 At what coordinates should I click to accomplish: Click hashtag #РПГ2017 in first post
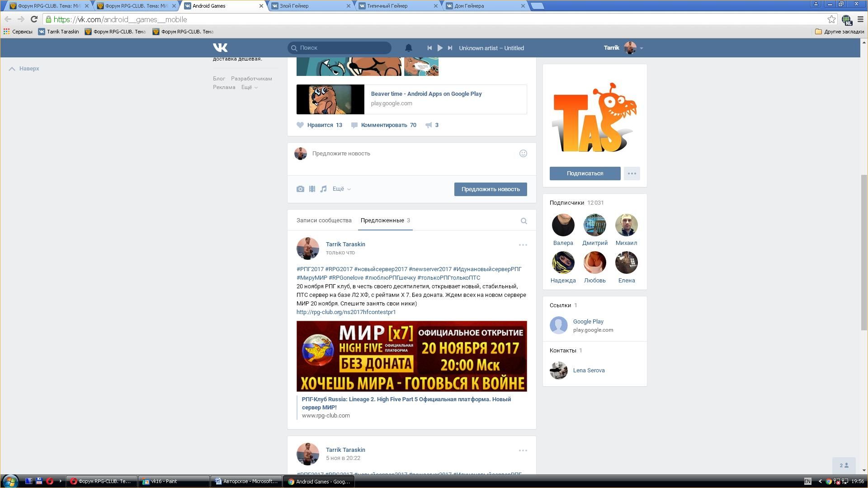click(310, 269)
